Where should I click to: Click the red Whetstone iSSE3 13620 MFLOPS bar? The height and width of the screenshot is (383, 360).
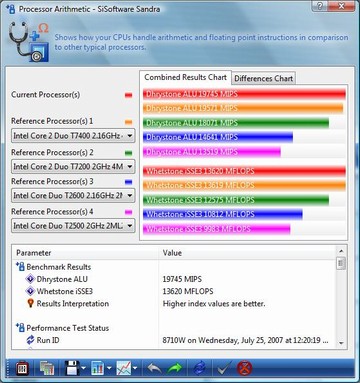pyautogui.click(x=244, y=171)
